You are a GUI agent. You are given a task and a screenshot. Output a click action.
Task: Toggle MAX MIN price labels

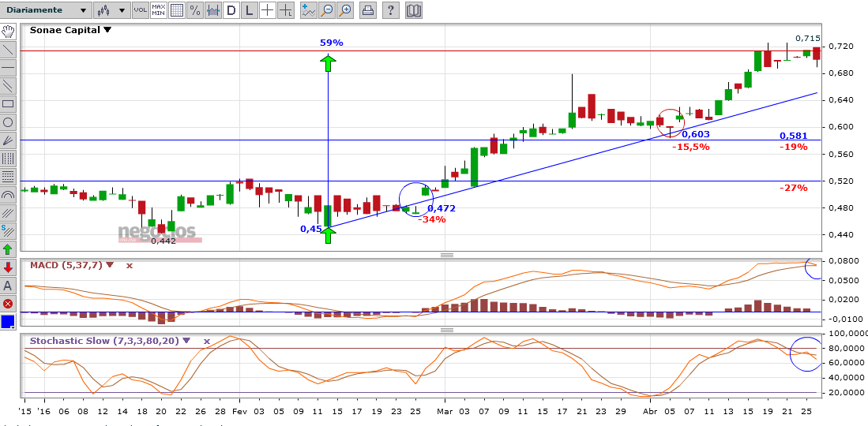click(158, 10)
